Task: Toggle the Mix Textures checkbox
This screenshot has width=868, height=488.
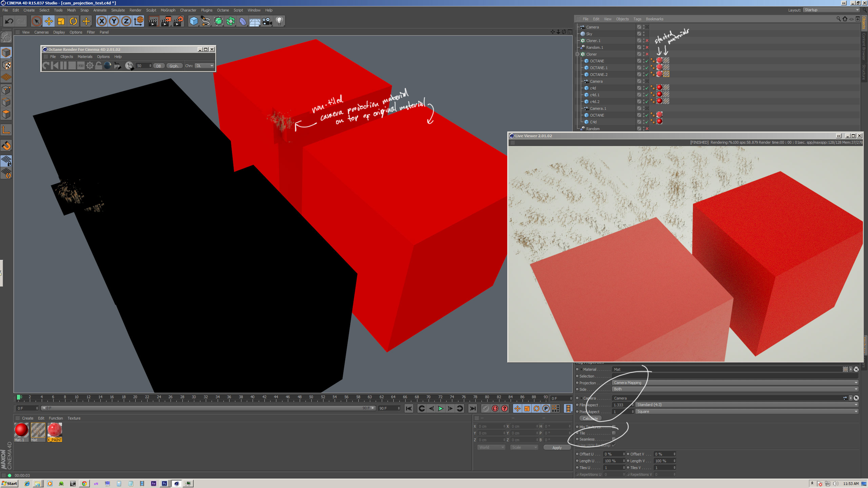Action: pos(614,427)
